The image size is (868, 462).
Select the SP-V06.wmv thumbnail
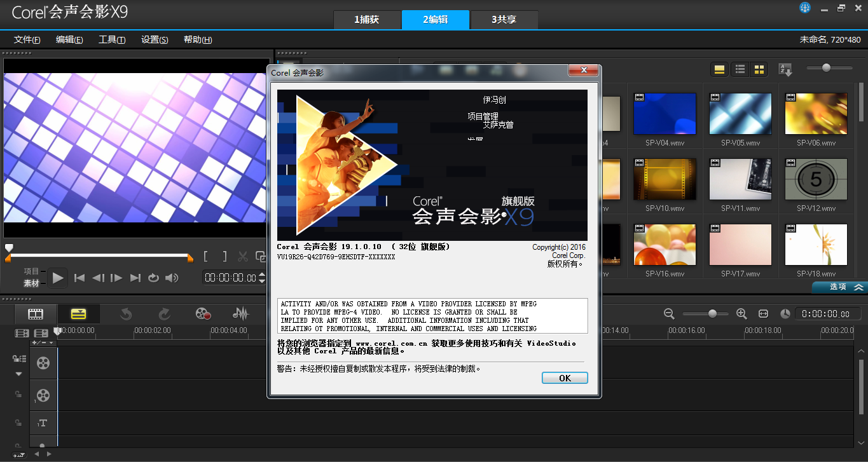[x=816, y=114]
